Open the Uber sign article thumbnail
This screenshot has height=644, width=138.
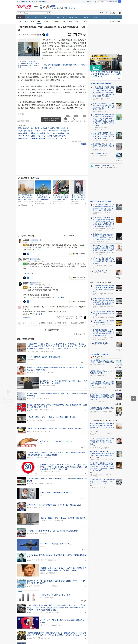point(61,187)
